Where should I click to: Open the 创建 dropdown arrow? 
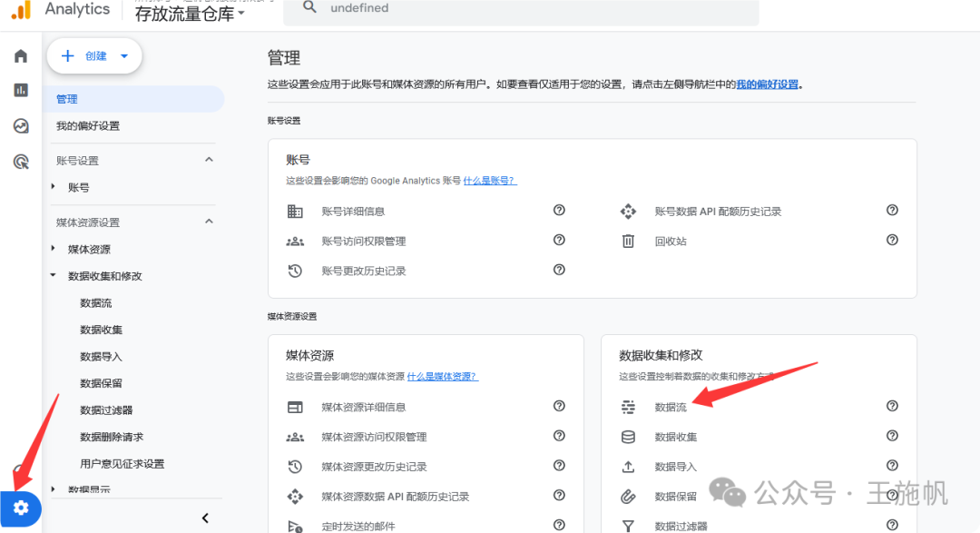(x=124, y=56)
